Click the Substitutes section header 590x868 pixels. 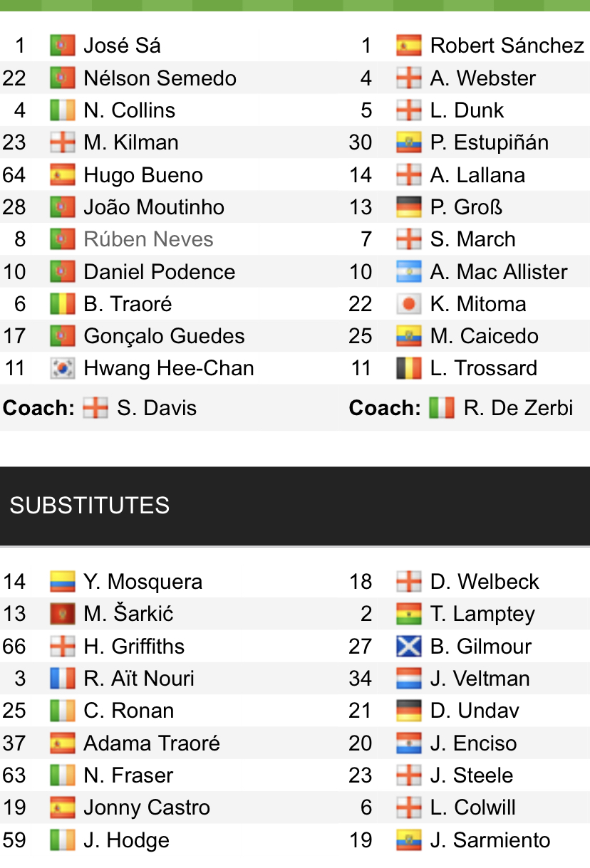[x=90, y=506]
